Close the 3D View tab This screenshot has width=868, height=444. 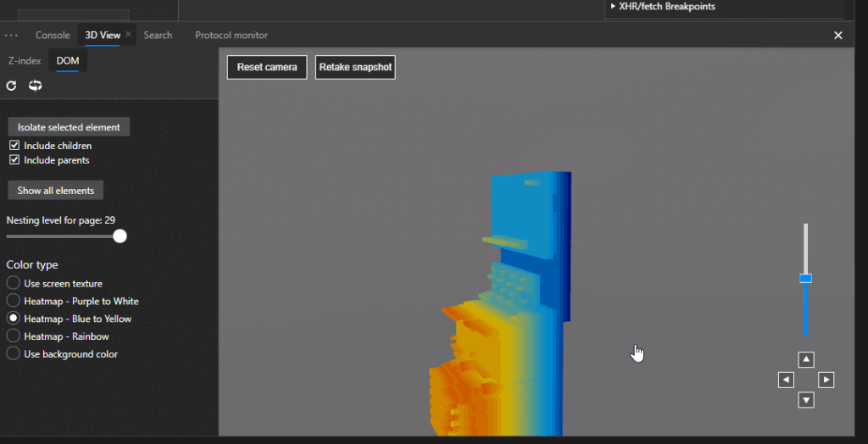(x=129, y=35)
